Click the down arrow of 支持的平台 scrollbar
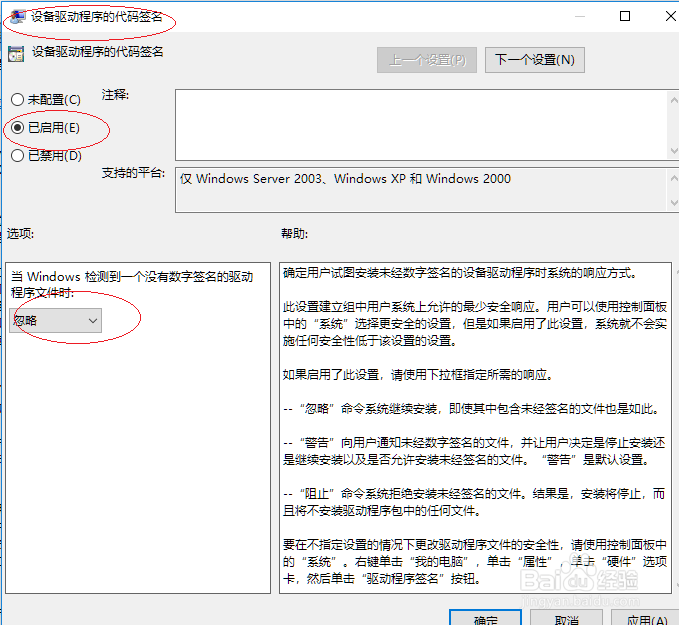Viewport: 679px width, 625px height. click(674, 202)
